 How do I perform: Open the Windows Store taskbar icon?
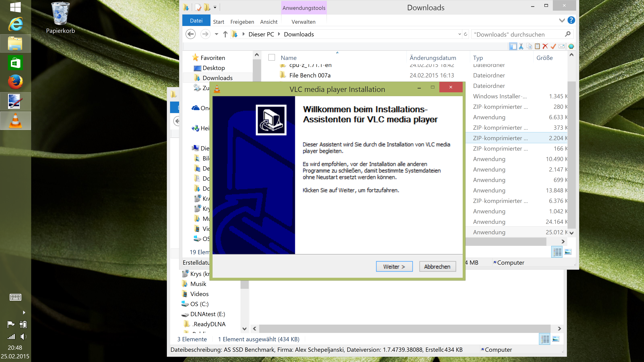coord(15,63)
